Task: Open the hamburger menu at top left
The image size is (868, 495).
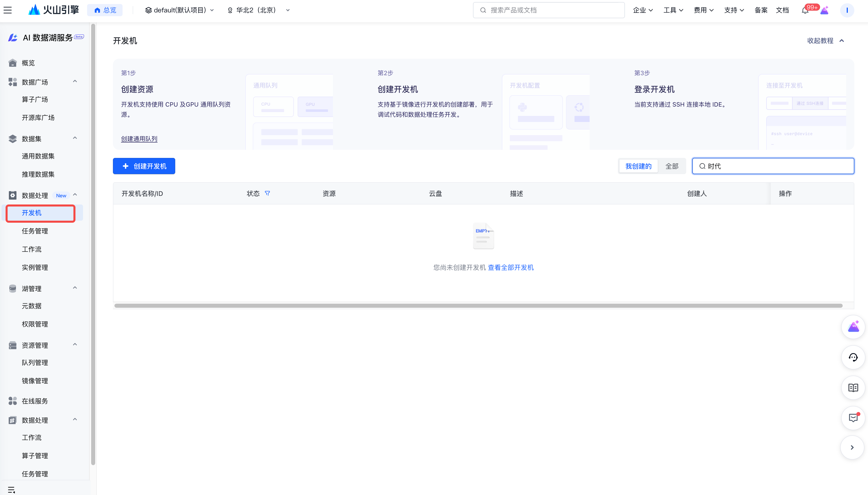Action: (x=8, y=10)
